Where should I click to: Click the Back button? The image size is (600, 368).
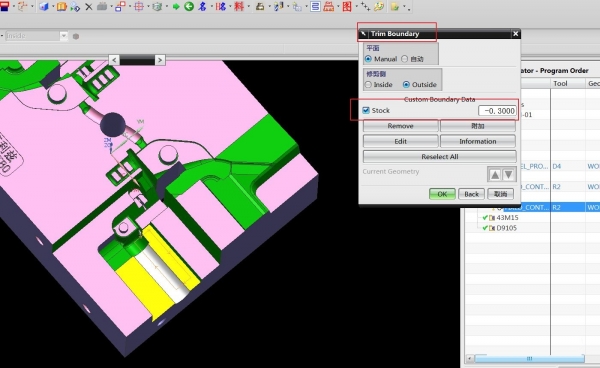point(471,194)
